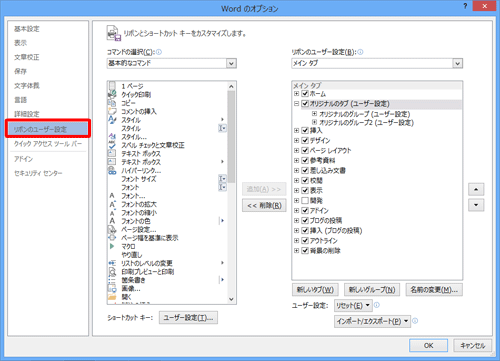Select the 印刷プレビューと印刷 command icon
This screenshot has height=361, width=500.
(112, 272)
